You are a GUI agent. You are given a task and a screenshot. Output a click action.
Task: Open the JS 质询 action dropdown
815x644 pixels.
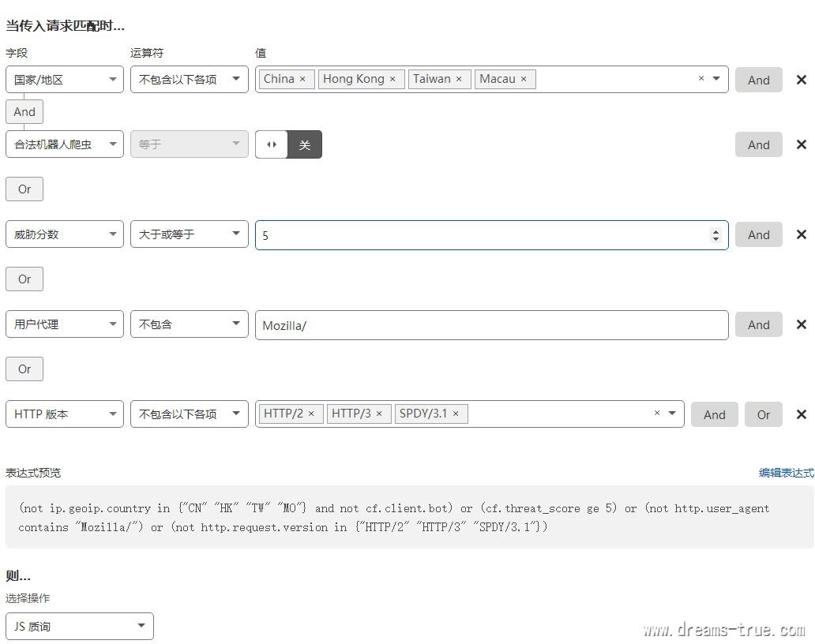80,627
